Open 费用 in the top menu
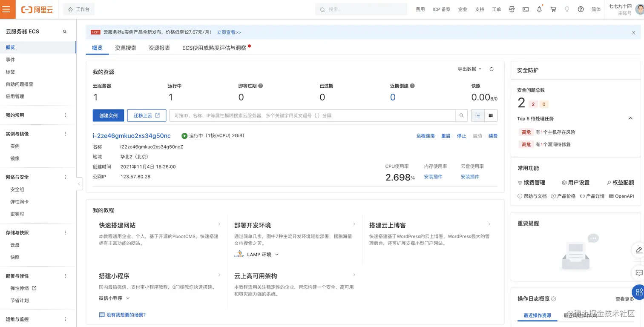This screenshot has width=644, height=327. pos(420,9)
